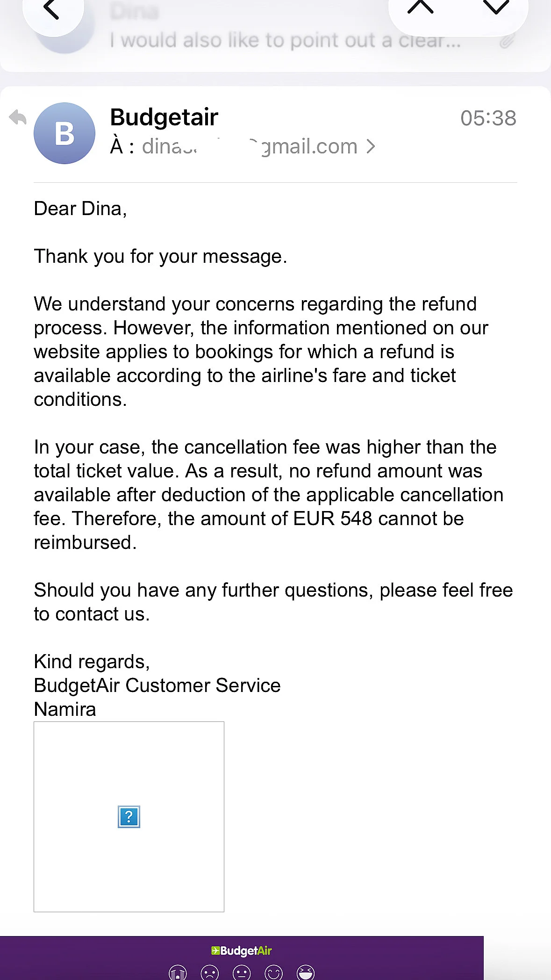The image size is (551, 980).
Task: Tap the reply arrow beside Budgetair avatar
Action: coord(18,117)
